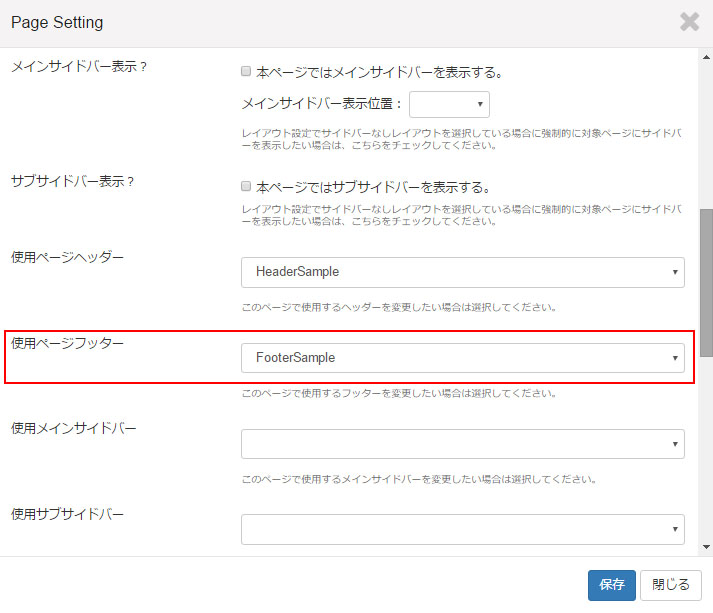
Task: Click the 本ページではサブサイドバーを表示する label
Action: [x=373, y=187]
